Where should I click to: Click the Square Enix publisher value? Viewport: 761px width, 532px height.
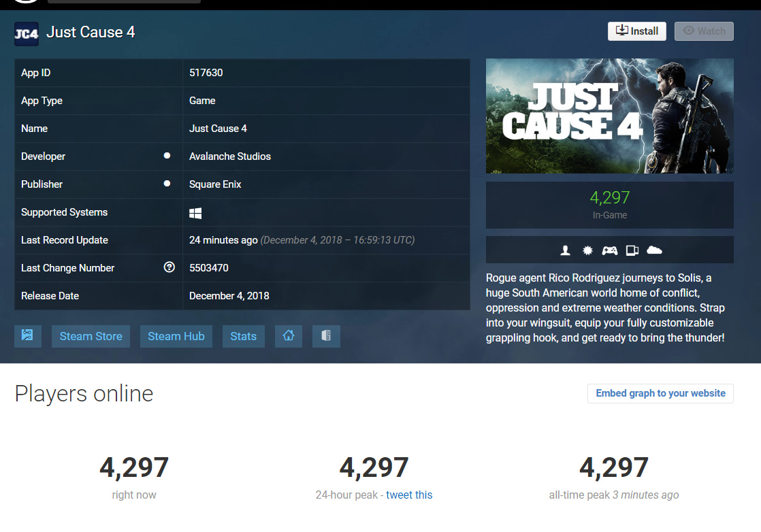pyautogui.click(x=215, y=184)
